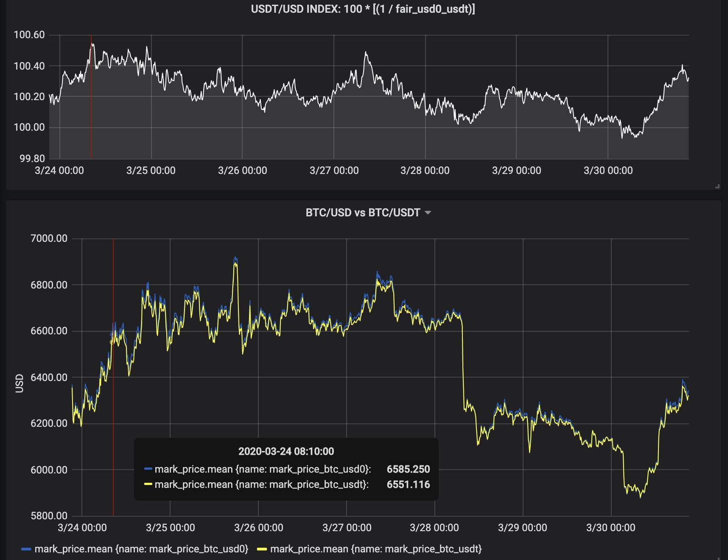Click the yellow color swatch in the bottom legend

tap(262, 549)
